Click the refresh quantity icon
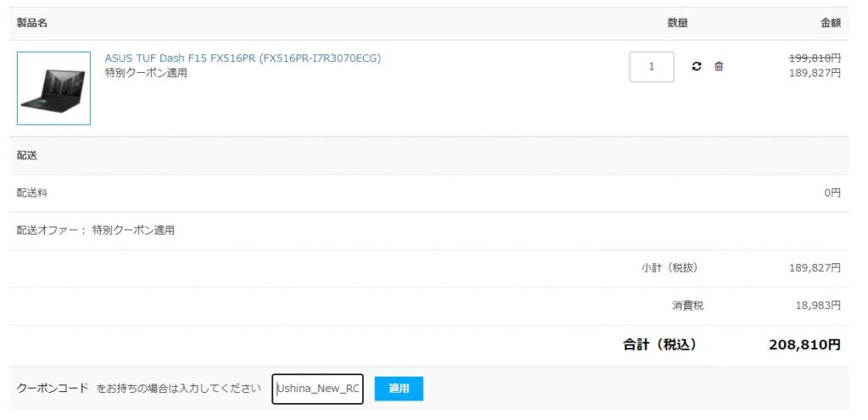The height and width of the screenshot is (420, 868). point(697,67)
